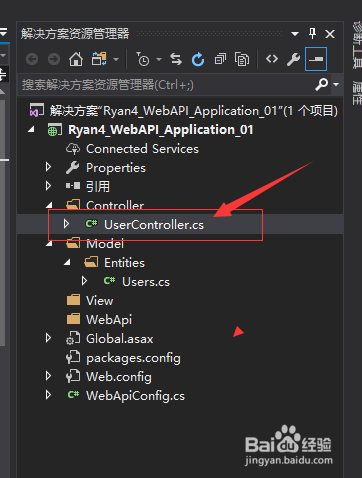This screenshot has height=478, width=362.
Task: Select the View folder
Action: [x=99, y=301]
